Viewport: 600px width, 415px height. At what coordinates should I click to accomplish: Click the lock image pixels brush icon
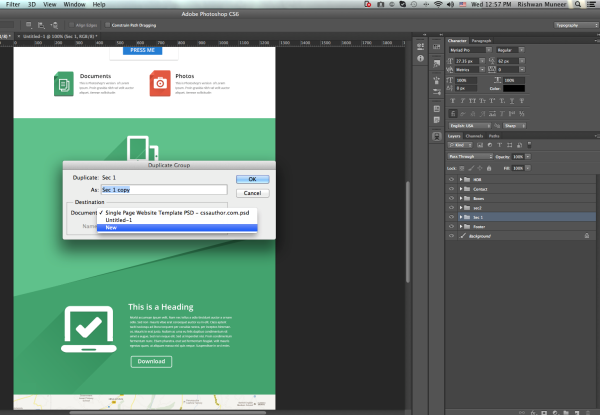click(x=471, y=168)
